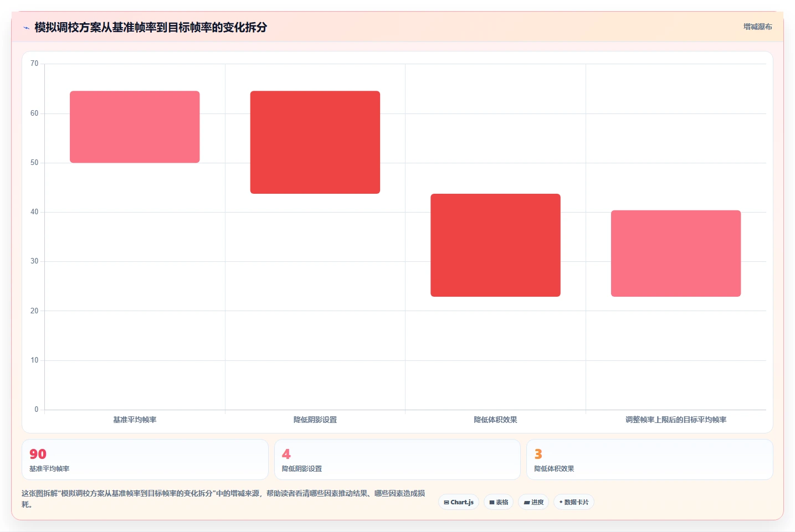Click the x-axis label 基准平均帧率
Screen dimensions: 795x532
click(x=135, y=420)
